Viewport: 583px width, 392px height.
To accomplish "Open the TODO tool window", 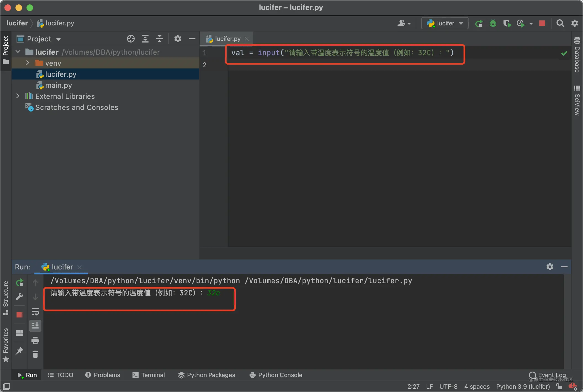I will [60, 375].
